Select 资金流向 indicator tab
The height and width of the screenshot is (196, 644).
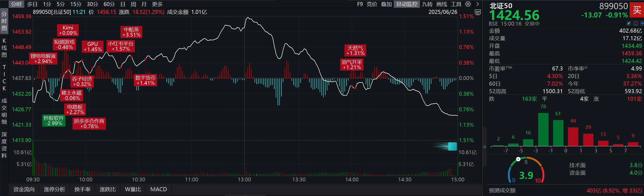24,189
